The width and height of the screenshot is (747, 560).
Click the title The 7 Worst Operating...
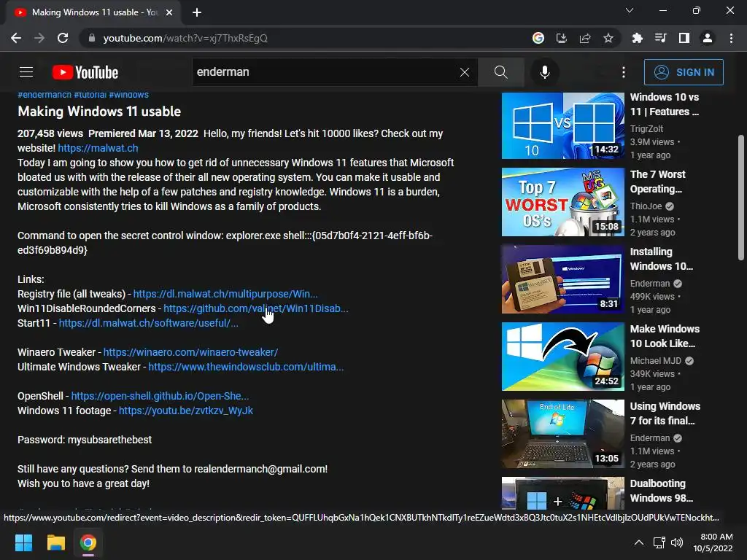tap(657, 182)
